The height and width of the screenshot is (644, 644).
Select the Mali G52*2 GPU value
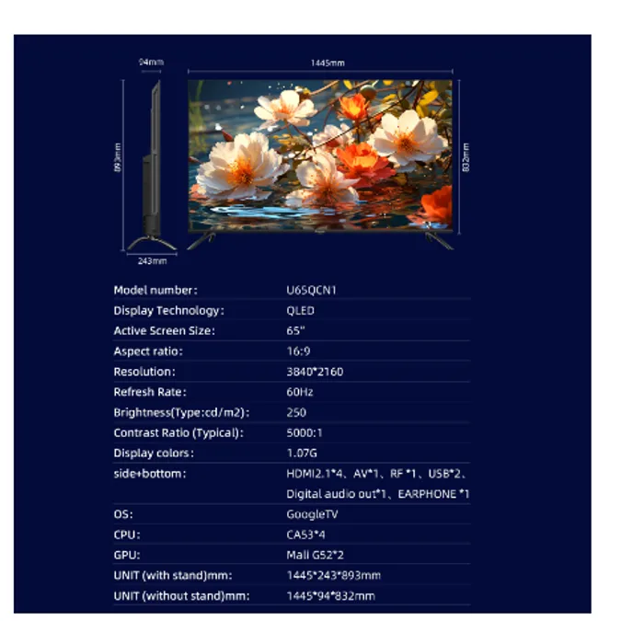pos(318,555)
